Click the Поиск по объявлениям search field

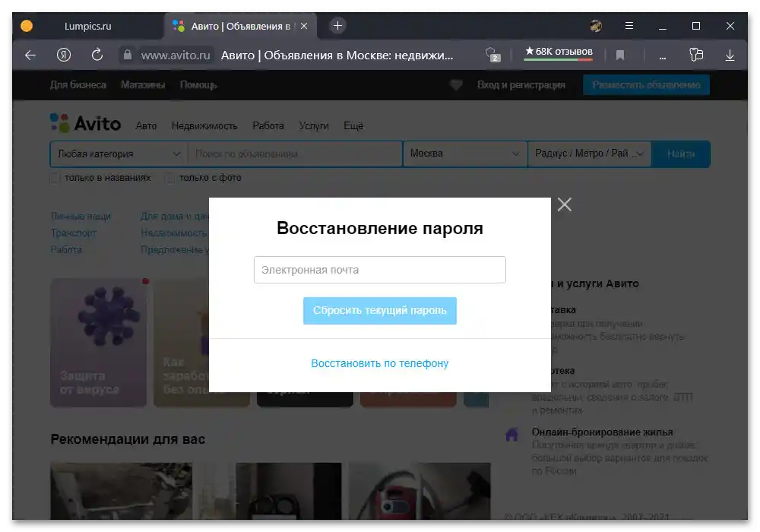pyautogui.click(x=295, y=154)
